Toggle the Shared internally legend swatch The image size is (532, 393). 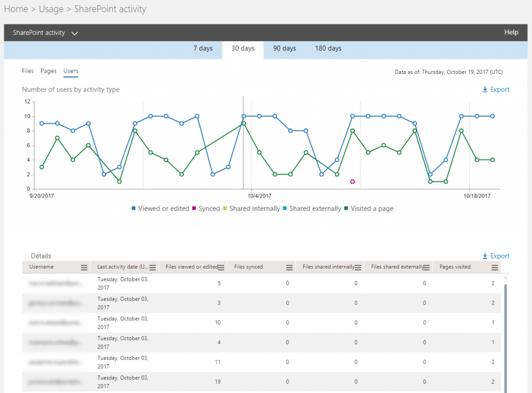225,208
